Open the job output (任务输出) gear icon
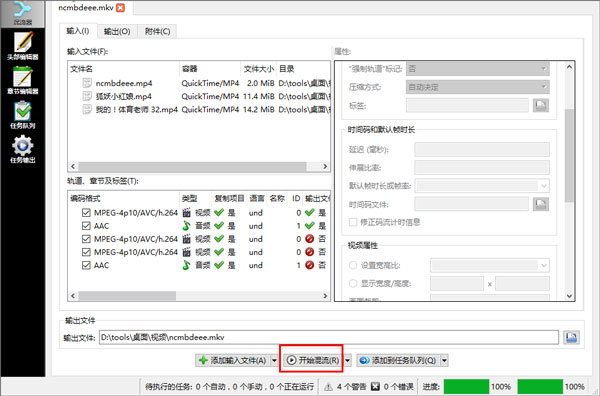The width and height of the screenshot is (600, 396). pyautogui.click(x=23, y=148)
